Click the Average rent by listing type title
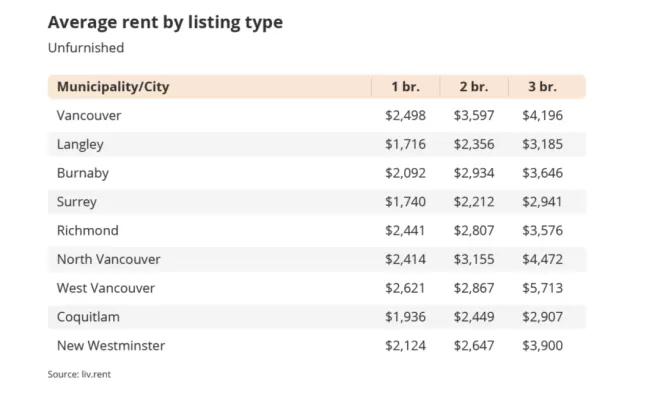This screenshot has width=660, height=398. (x=165, y=22)
